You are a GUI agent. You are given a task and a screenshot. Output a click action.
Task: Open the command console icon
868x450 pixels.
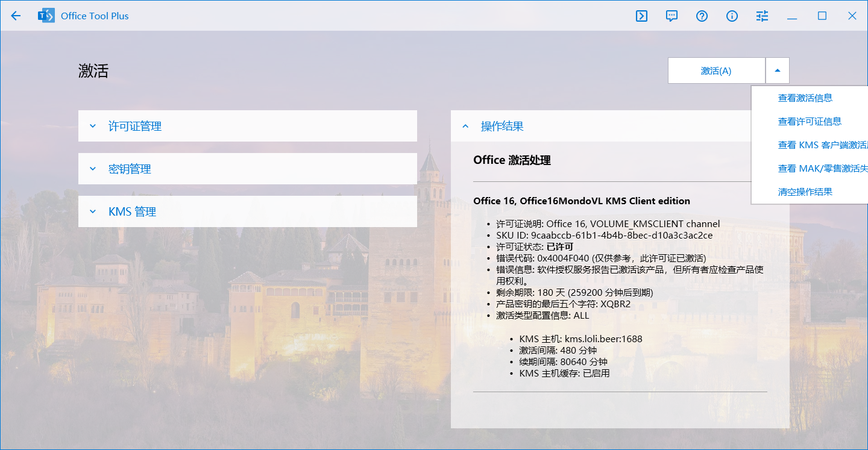tap(641, 16)
